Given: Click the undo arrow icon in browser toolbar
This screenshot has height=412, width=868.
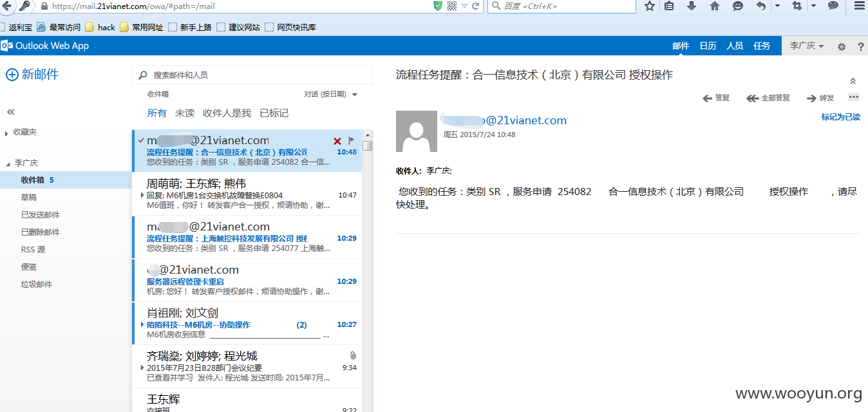Looking at the screenshot, I should [761, 6].
